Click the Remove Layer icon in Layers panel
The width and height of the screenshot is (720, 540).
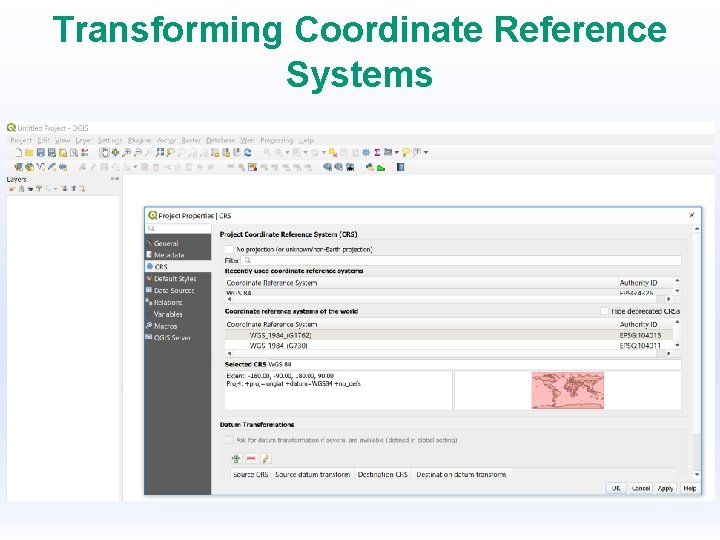pyautogui.click(x=82, y=189)
